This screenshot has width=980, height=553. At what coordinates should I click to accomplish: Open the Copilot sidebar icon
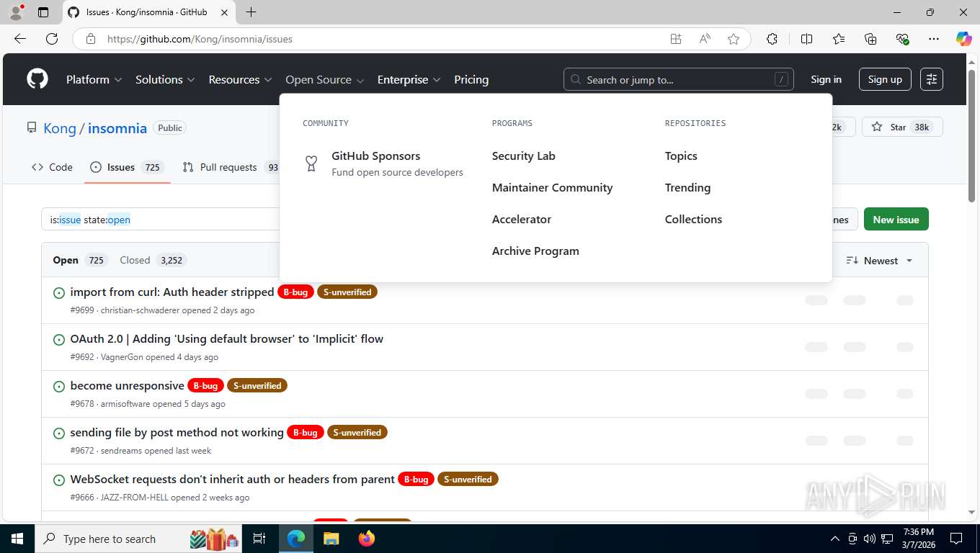point(964,39)
